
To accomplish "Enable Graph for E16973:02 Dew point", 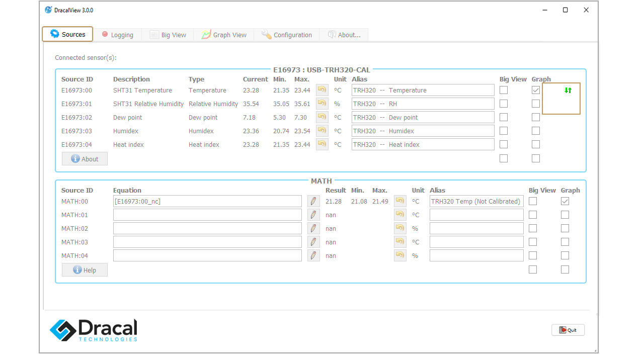I will [536, 117].
